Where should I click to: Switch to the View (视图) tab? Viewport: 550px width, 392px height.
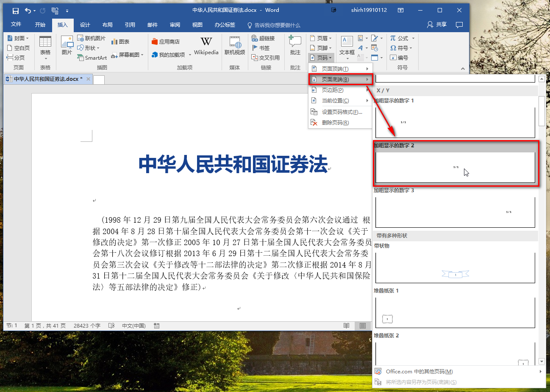pos(197,25)
